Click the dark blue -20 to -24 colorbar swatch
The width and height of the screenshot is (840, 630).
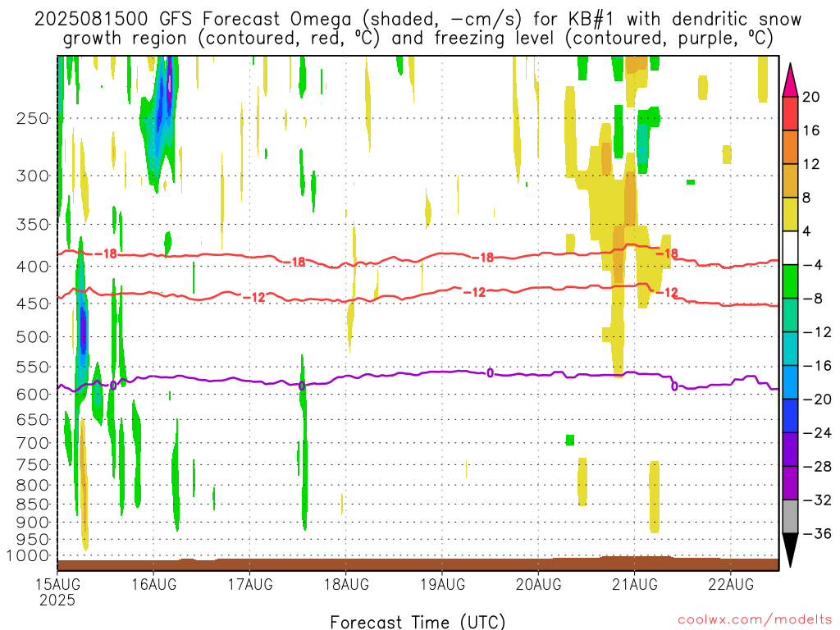pyautogui.click(x=790, y=416)
